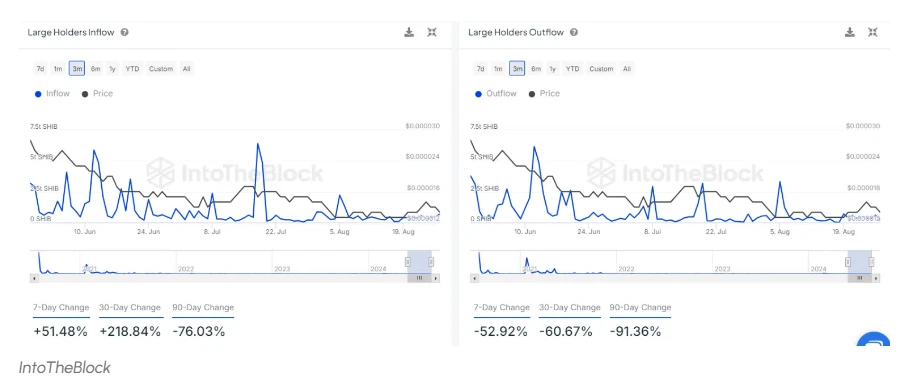902x388 pixels.
Task: Open help tooltip beside Large Holders Inflow
Action: click(x=124, y=32)
